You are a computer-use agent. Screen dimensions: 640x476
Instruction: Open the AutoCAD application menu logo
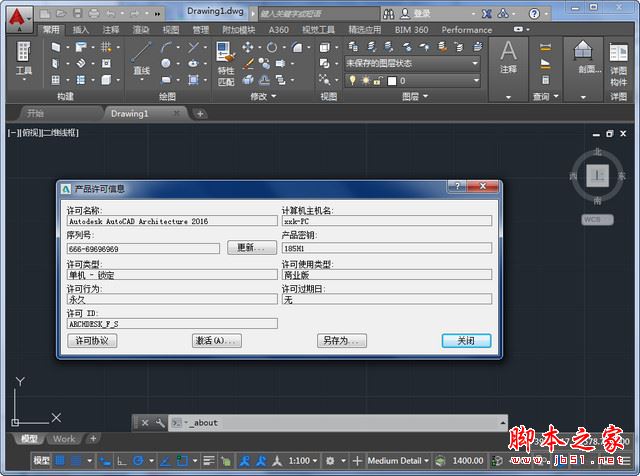click(19, 19)
